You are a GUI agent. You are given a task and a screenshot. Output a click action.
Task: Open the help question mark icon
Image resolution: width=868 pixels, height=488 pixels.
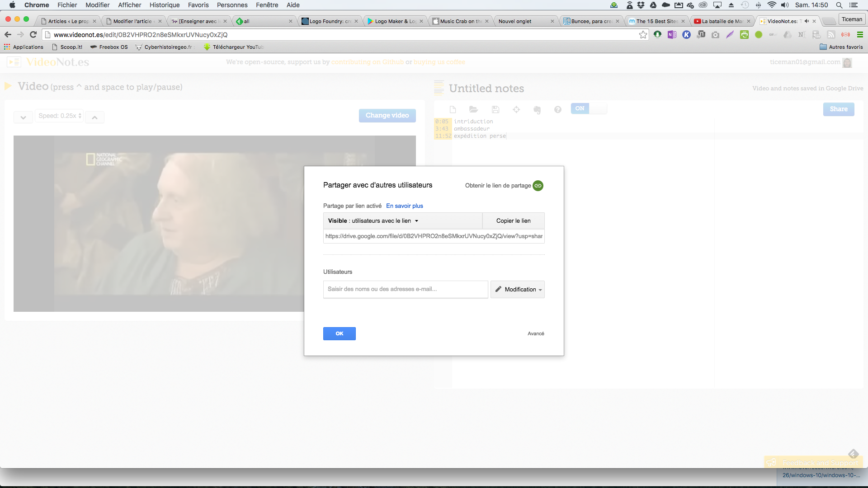[558, 109]
